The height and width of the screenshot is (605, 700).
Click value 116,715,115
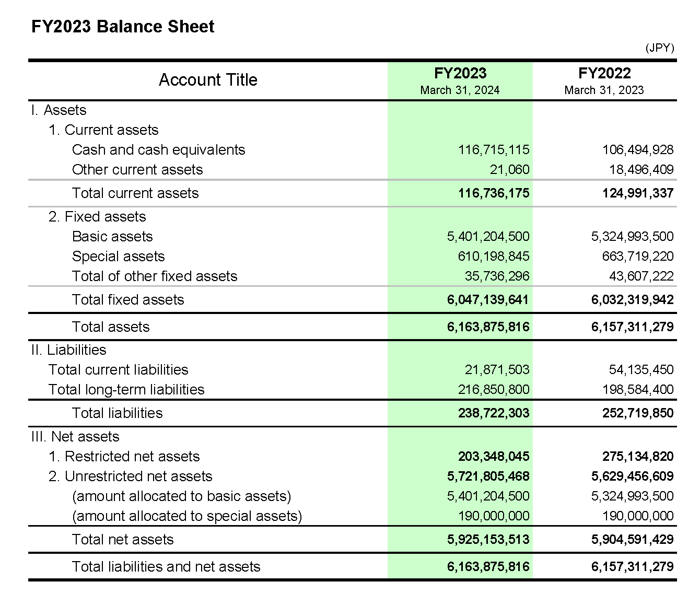coord(494,150)
